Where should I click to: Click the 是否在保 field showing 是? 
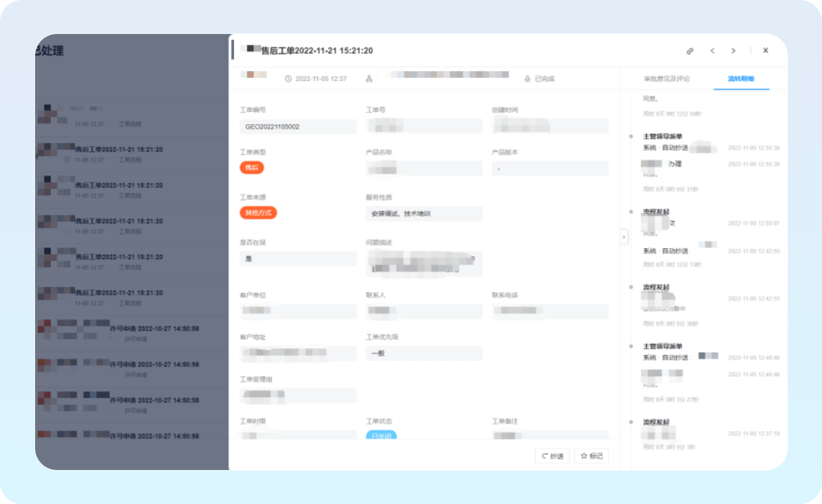click(298, 259)
